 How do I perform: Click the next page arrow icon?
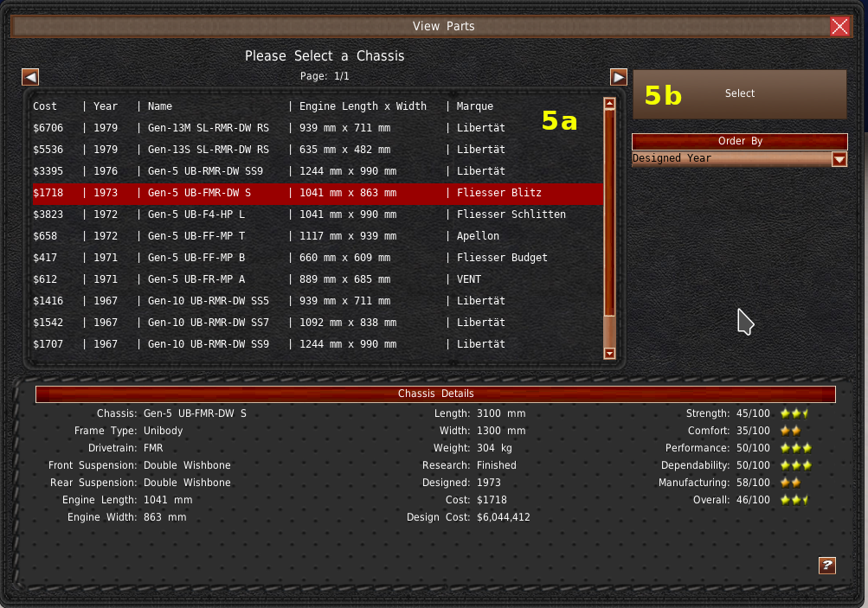pyautogui.click(x=618, y=77)
